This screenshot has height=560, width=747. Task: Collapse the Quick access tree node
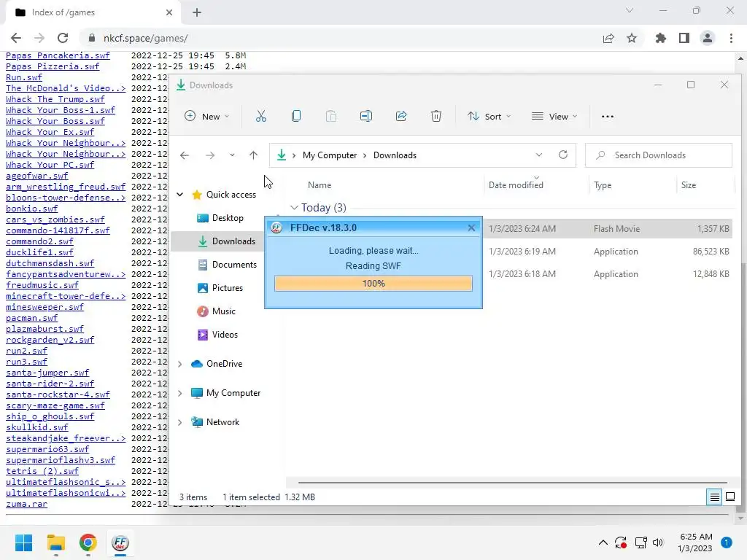click(180, 194)
